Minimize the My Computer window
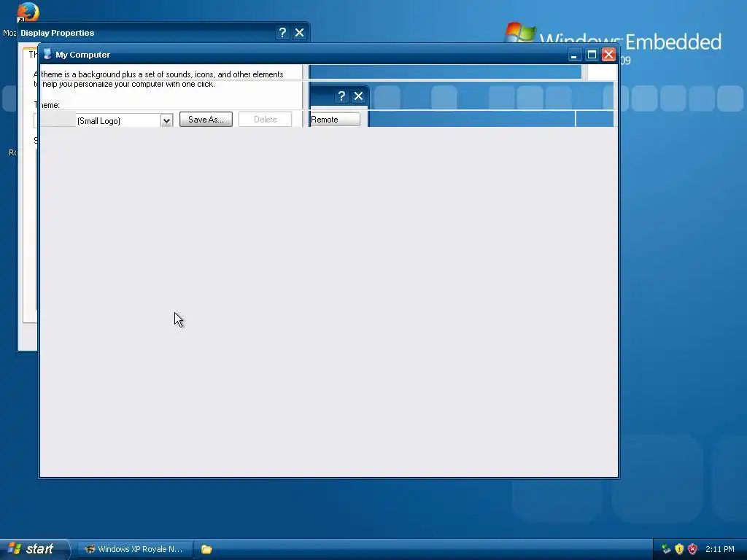The width and height of the screenshot is (747, 560). (575, 55)
